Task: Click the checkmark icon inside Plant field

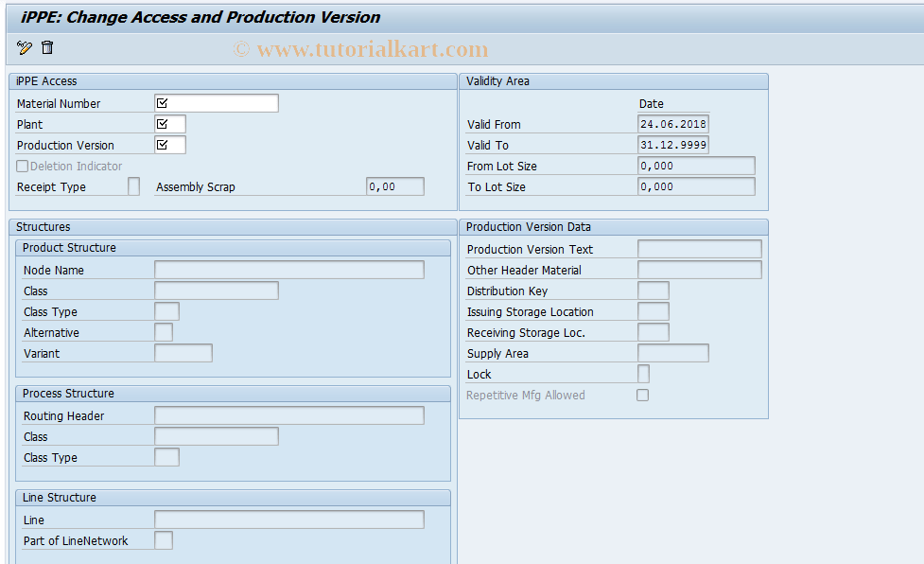Action: coord(161,123)
